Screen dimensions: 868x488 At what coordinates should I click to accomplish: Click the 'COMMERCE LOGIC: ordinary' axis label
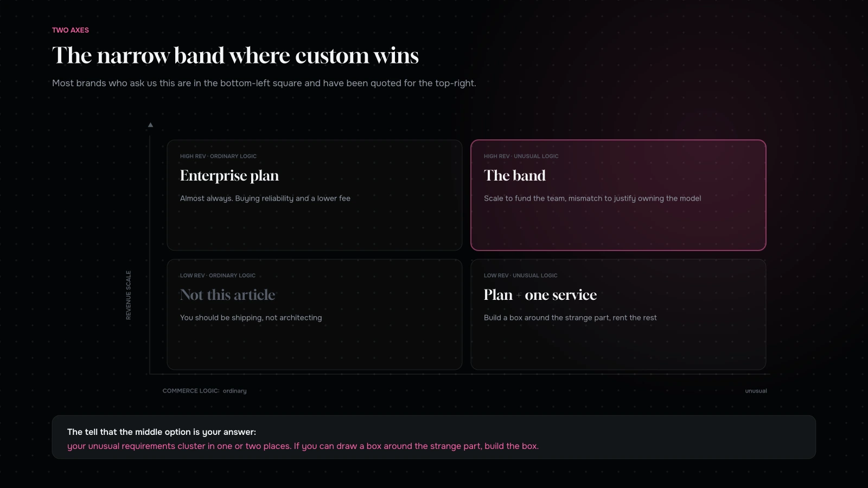point(205,391)
